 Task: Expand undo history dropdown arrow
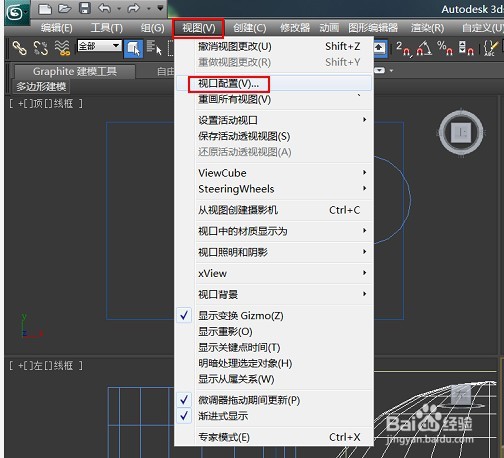[119, 9]
